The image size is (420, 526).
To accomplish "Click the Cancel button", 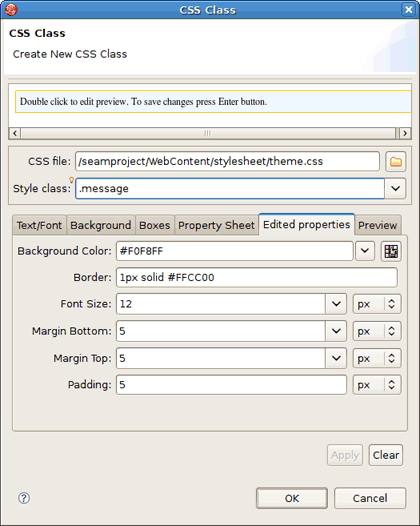I will pos(370,498).
